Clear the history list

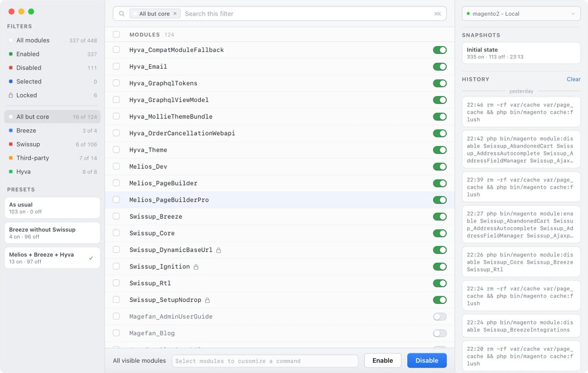click(x=573, y=79)
